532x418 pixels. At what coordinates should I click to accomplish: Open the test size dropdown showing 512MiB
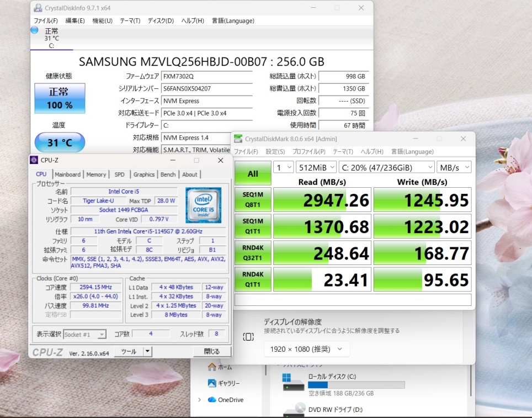click(316, 167)
